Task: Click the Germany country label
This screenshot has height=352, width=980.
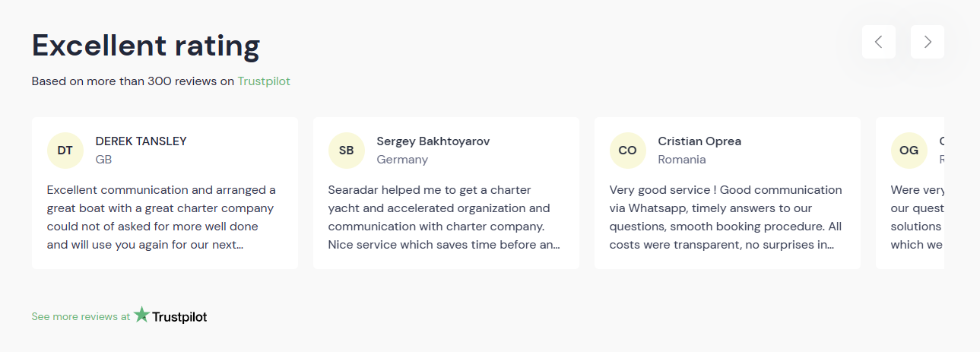Action: coord(402,160)
